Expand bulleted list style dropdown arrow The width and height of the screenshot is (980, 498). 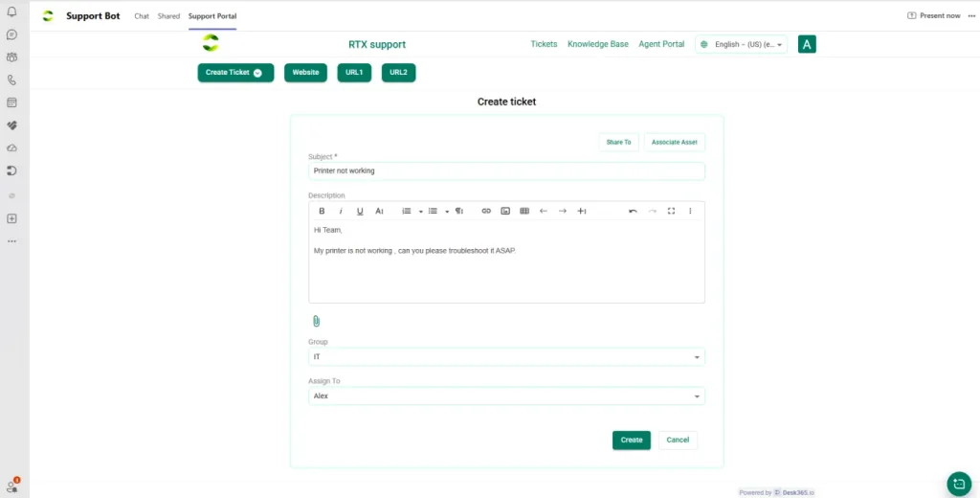click(447, 212)
